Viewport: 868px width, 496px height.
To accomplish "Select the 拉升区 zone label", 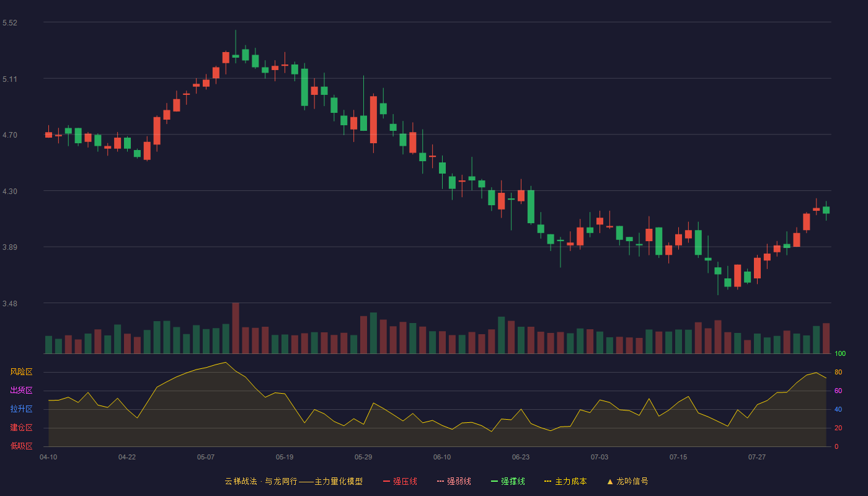I will click(x=21, y=409).
